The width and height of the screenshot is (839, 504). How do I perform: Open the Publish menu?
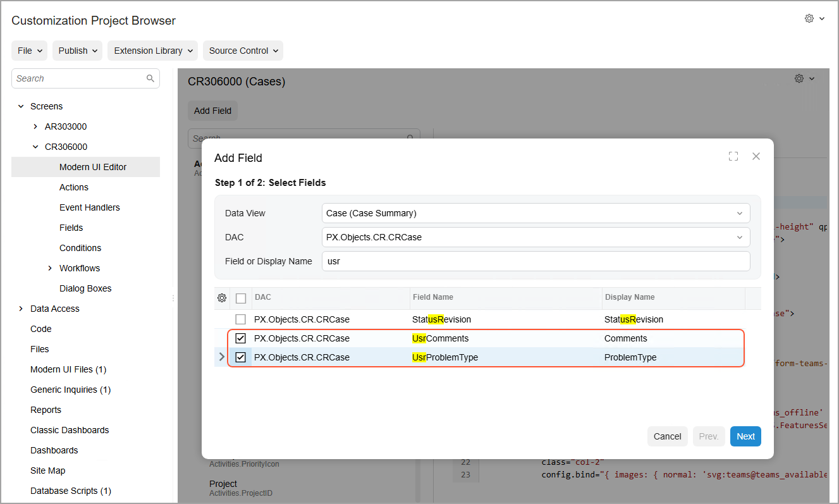coord(77,51)
